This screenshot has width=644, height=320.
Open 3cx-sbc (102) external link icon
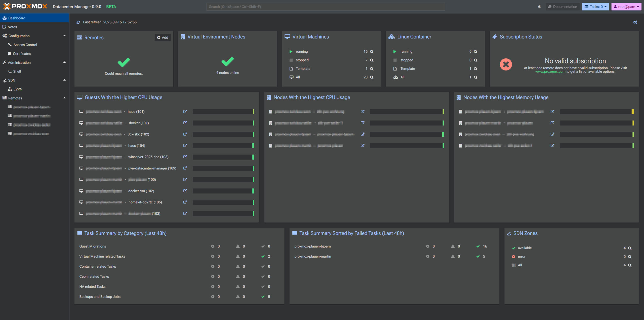[185, 134]
